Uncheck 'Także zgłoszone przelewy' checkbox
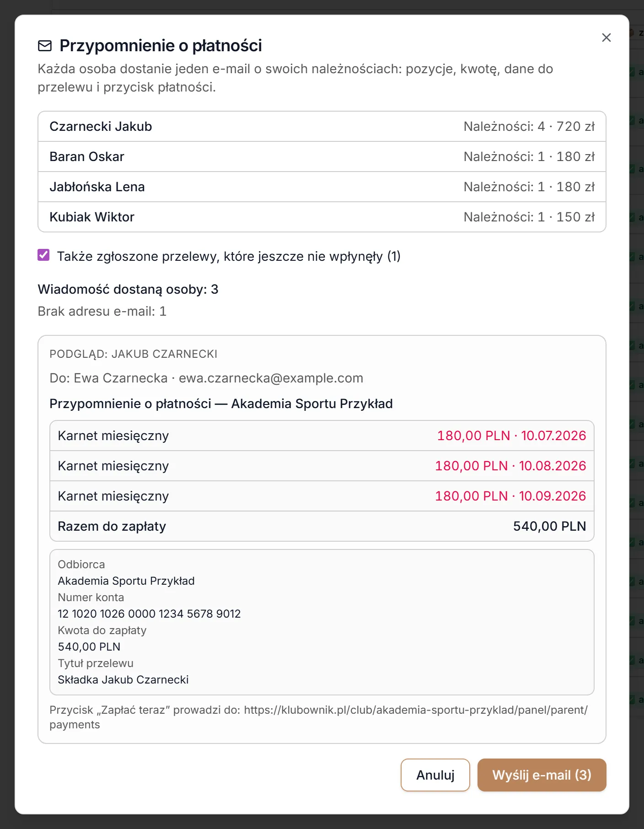 (43, 255)
